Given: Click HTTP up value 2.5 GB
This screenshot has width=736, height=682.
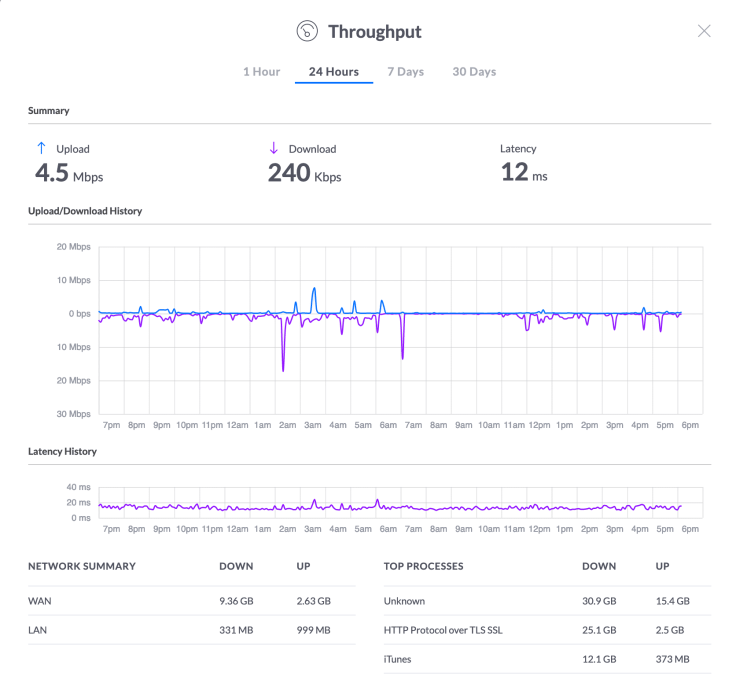Looking at the screenshot, I should 670,630.
